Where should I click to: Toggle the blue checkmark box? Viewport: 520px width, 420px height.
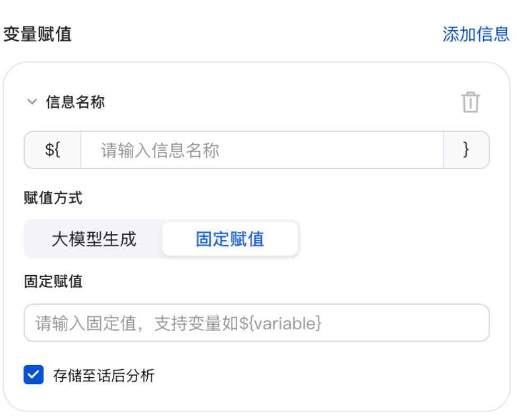click(33, 375)
